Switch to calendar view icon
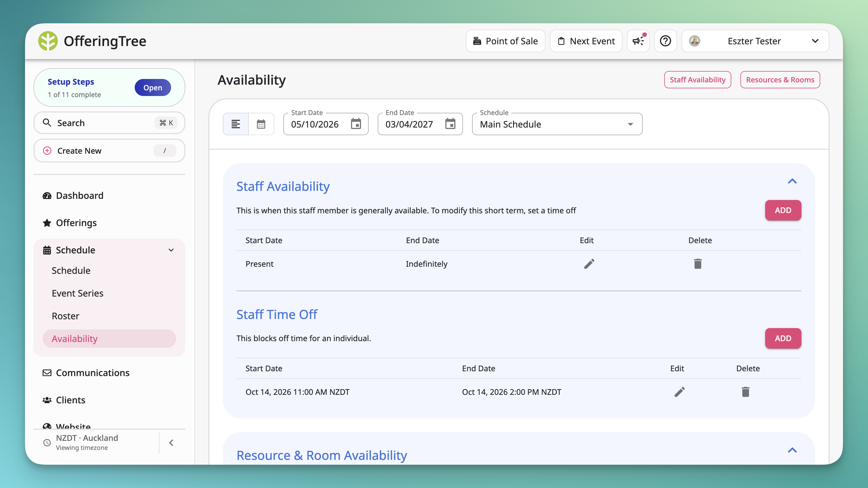Image resolution: width=868 pixels, height=488 pixels. click(x=261, y=124)
